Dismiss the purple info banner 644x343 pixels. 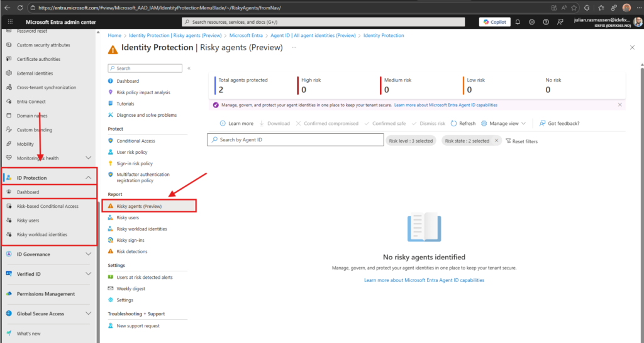620,105
